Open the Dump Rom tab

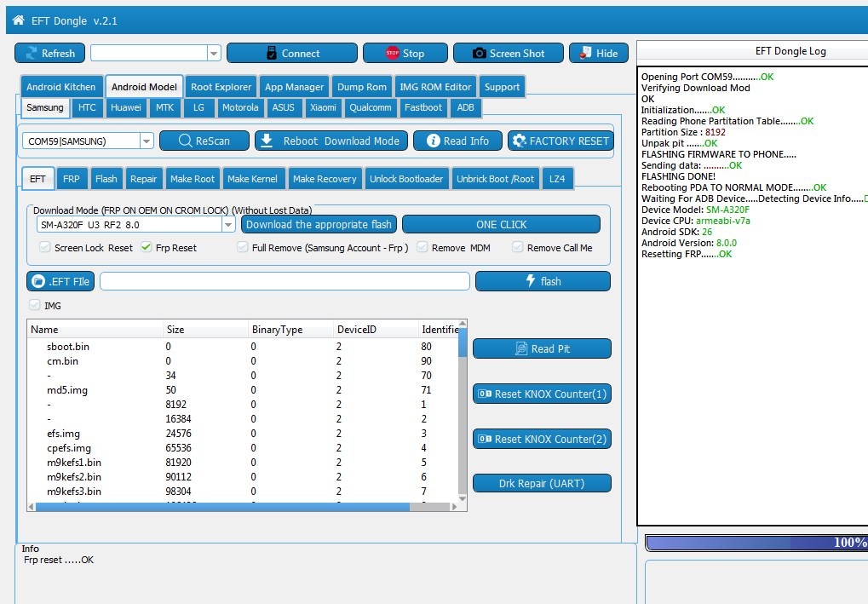click(362, 87)
